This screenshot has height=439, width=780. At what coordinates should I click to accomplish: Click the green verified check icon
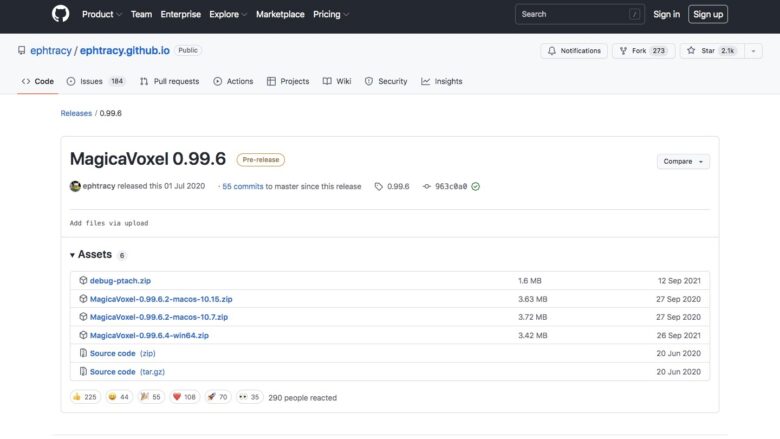pyautogui.click(x=476, y=186)
